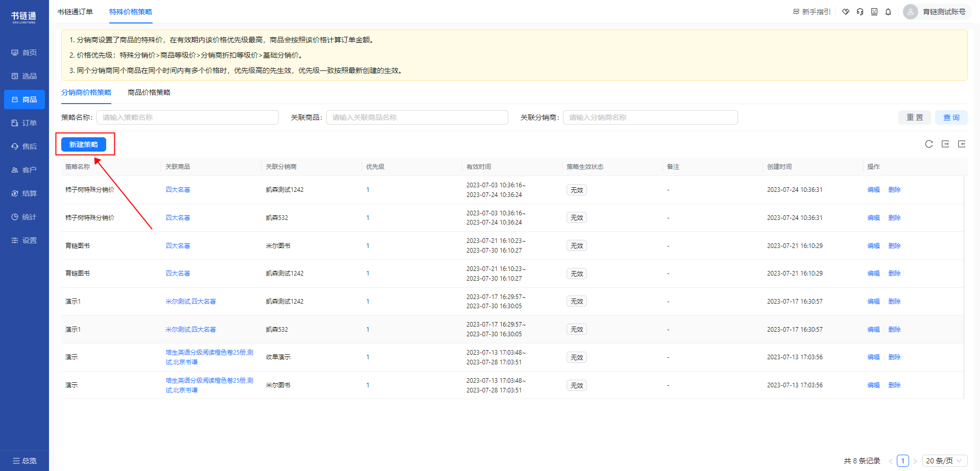980x471 pixels.
Task: Click the 共 8 条记录 total text
Action: pos(862,461)
